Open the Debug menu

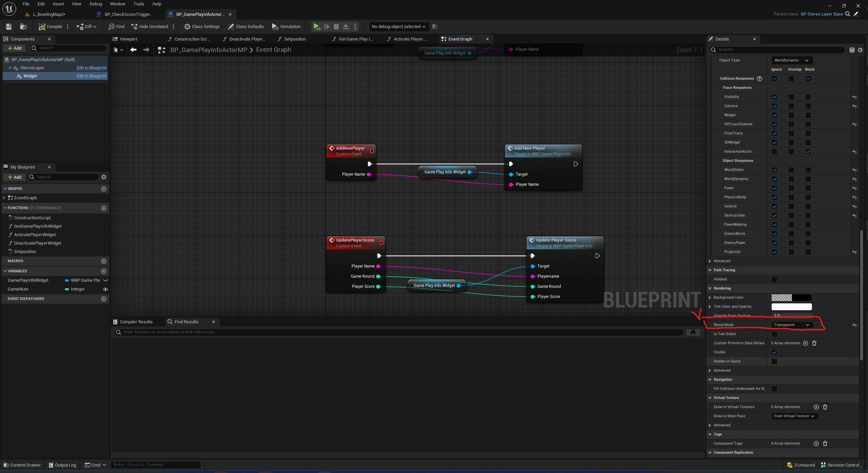coord(96,4)
